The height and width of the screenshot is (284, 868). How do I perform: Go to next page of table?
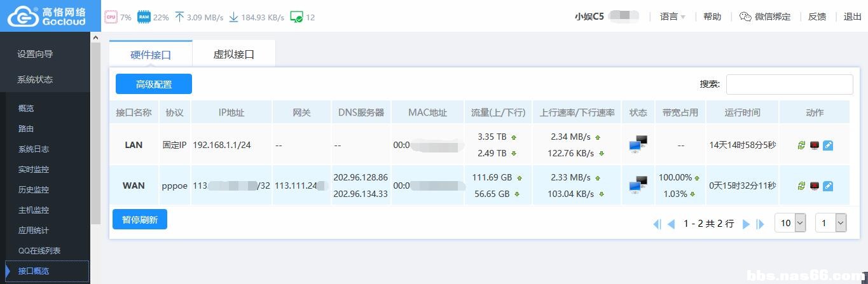[747, 224]
